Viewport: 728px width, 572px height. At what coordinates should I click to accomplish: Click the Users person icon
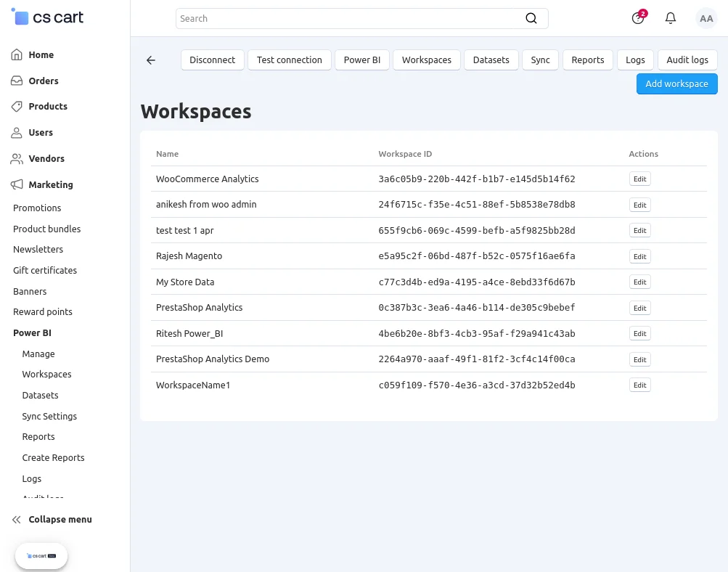click(x=17, y=132)
